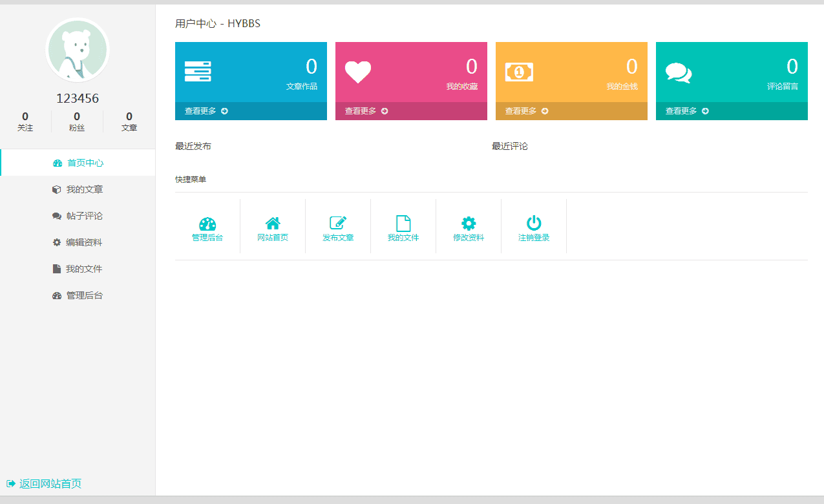The height and width of the screenshot is (504, 824).
Task: Click the speech bubble icon on 评论留言 card
Action: (x=679, y=71)
